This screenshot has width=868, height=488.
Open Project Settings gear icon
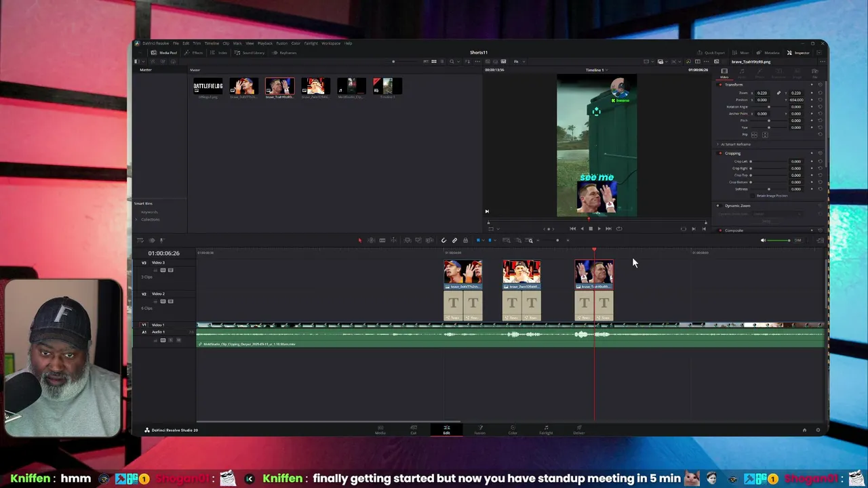click(x=818, y=430)
